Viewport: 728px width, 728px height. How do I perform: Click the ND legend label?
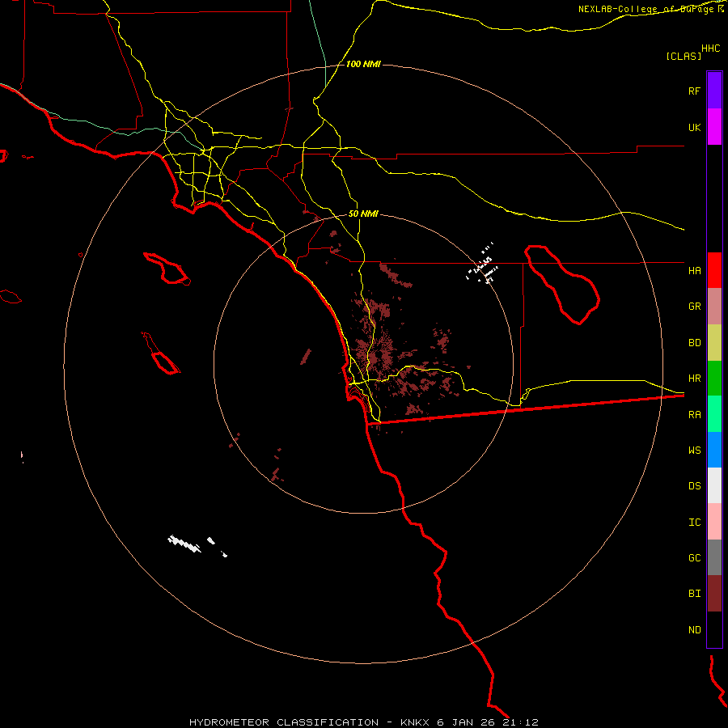(694, 630)
